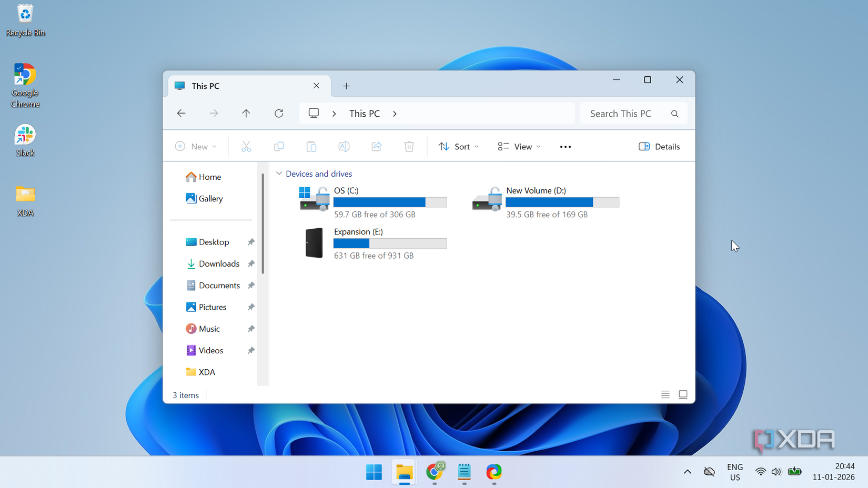This screenshot has width=868, height=488.
Task: Open the New dropdown menu
Action: tap(196, 147)
